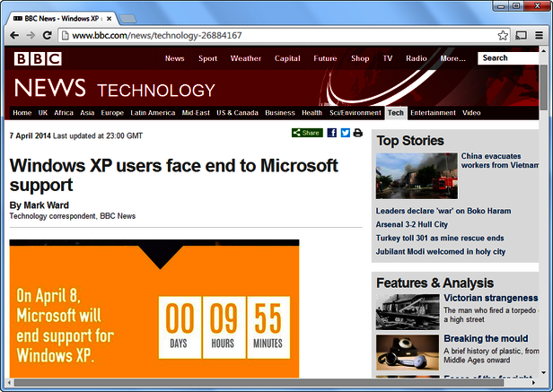Click the Twitter share icon
The width and height of the screenshot is (553, 392).
click(345, 133)
